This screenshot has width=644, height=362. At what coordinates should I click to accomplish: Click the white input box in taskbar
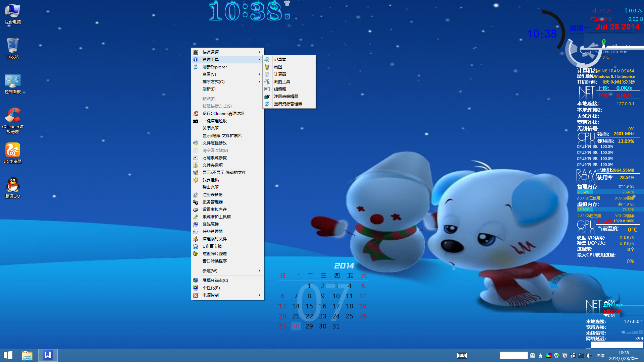point(514,355)
